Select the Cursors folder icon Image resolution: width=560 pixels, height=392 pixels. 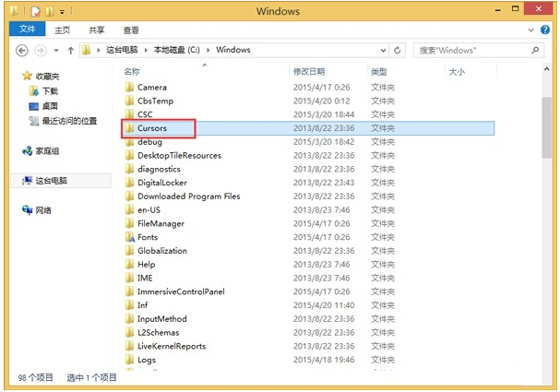130,128
